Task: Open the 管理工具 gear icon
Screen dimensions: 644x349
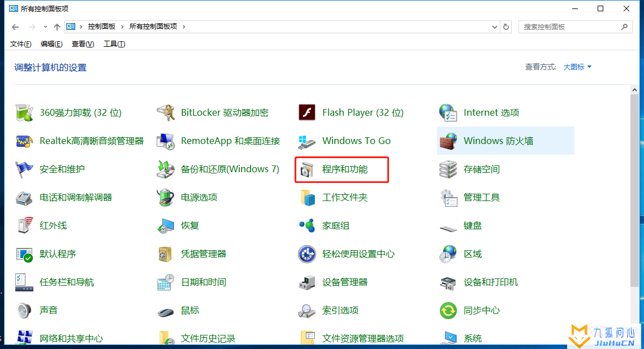Action: 448,198
